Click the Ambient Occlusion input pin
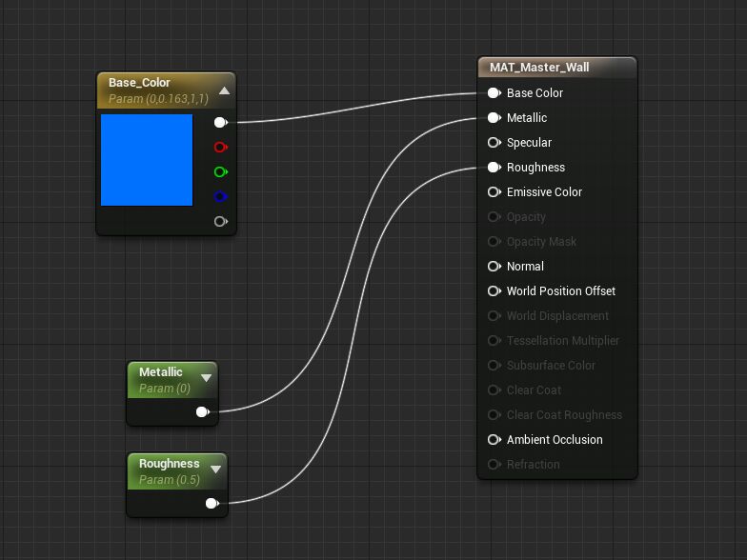The image size is (747, 560). click(494, 440)
